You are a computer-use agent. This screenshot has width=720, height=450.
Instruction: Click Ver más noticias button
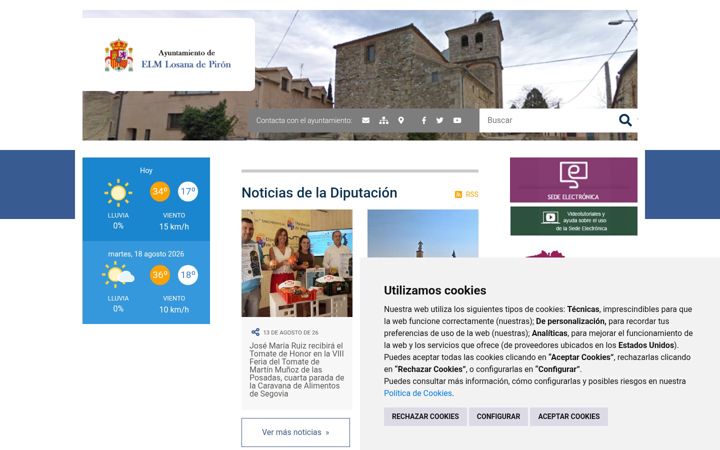tap(295, 432)
